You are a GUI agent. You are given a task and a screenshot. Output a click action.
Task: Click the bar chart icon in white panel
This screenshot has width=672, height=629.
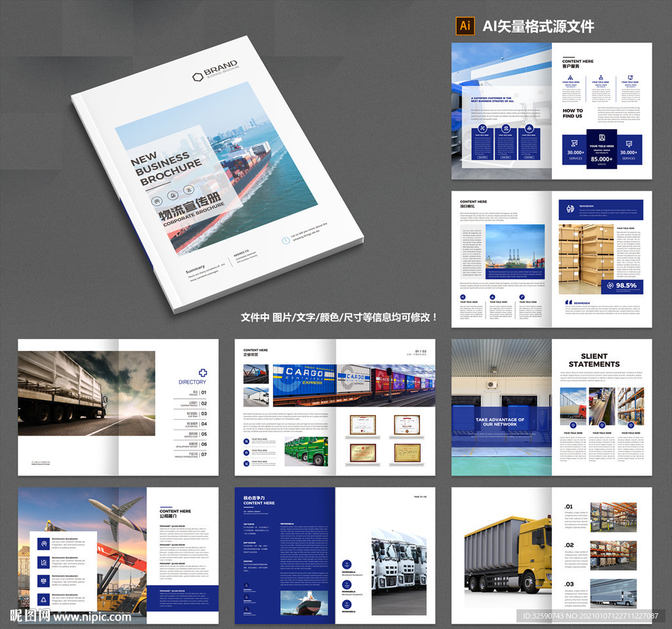(43, 563)
